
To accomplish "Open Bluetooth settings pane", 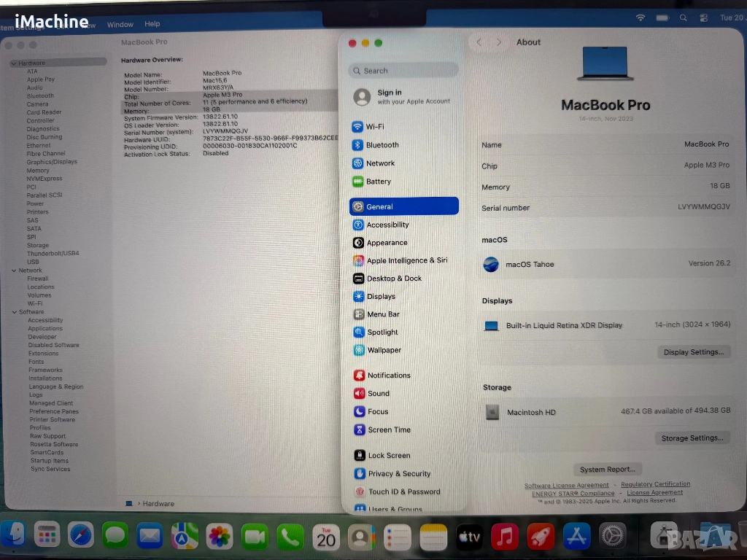I will (382, 145).
